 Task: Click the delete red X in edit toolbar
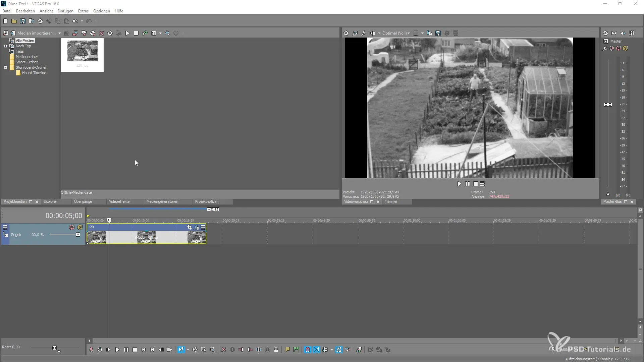point(224,350)
